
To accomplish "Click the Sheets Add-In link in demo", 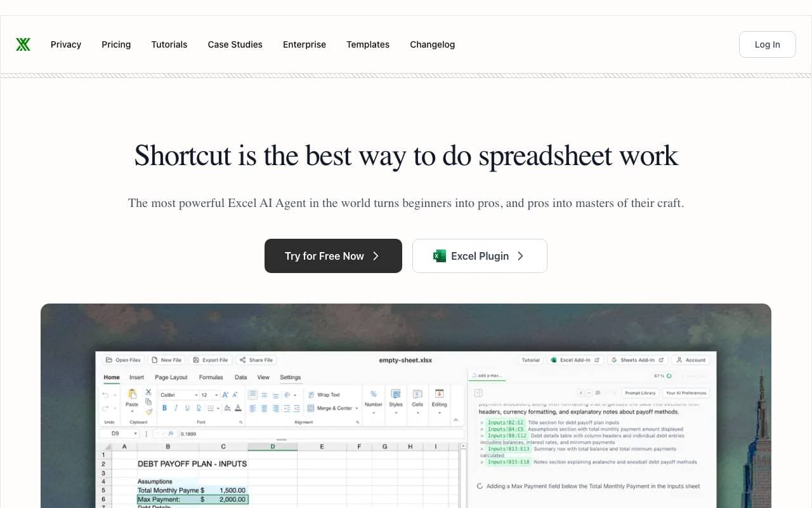I will [x=638, y=360].
